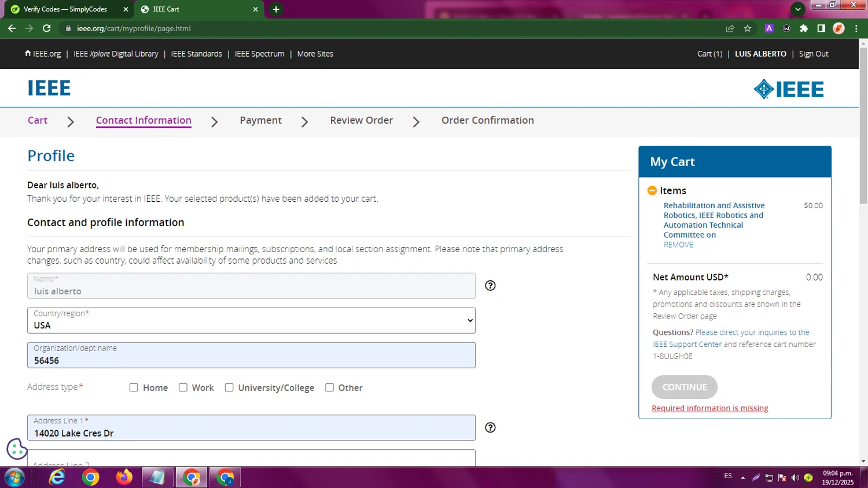Open the notepad-style taskbar application
Viewport: 868px width, 488px height.
point(157,478)
